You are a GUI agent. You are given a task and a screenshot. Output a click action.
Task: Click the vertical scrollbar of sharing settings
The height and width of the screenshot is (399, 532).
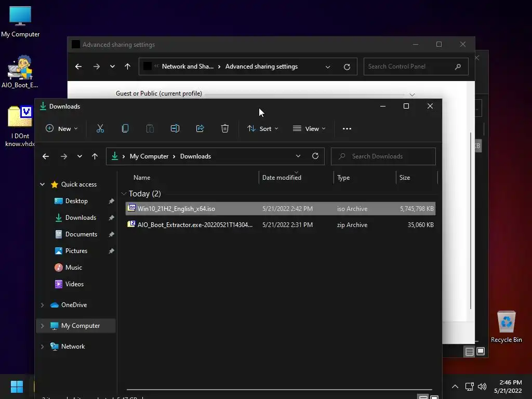[471, 220]
